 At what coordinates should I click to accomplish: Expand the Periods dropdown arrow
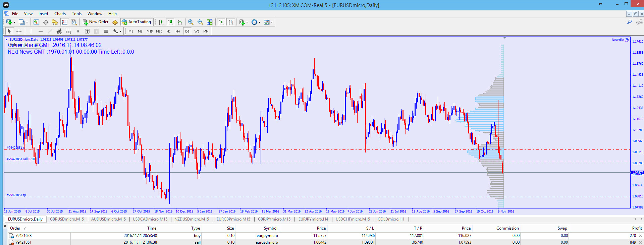[x=259, y=22]
